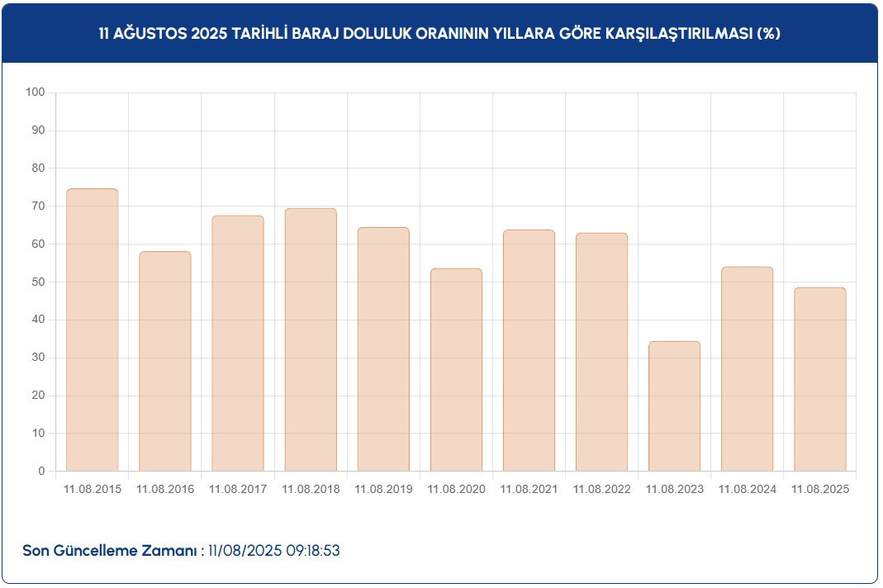Click the 100 value on y-axis
Viewport: 883px width, 588px height.
point(35,92)
